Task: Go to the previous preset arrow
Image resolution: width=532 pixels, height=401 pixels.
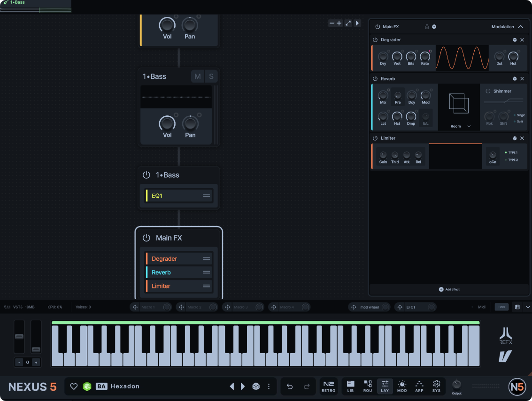Action: [x=232, y=386]
